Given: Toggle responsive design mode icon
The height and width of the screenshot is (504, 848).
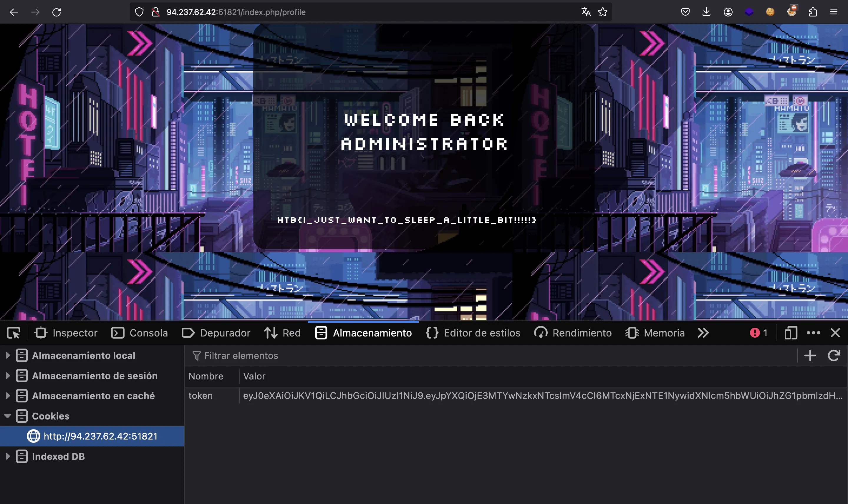Looking at the screenshot, I should point(791,333).
